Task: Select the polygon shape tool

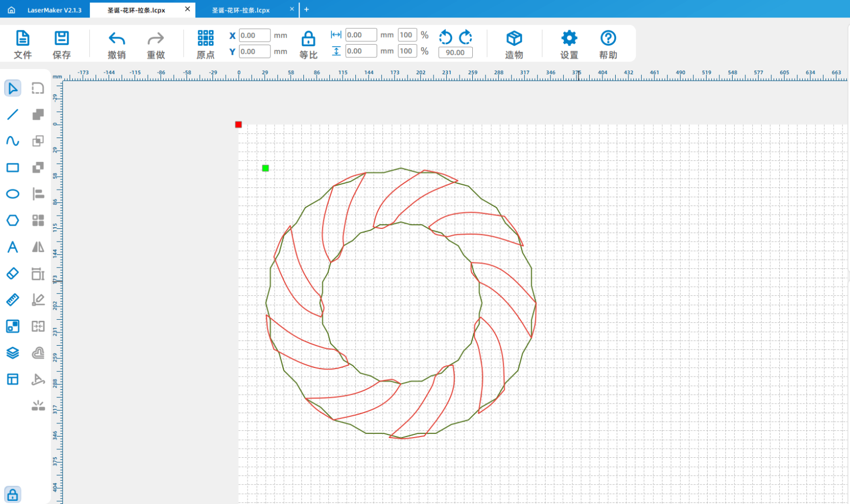Action: [13, 220]
